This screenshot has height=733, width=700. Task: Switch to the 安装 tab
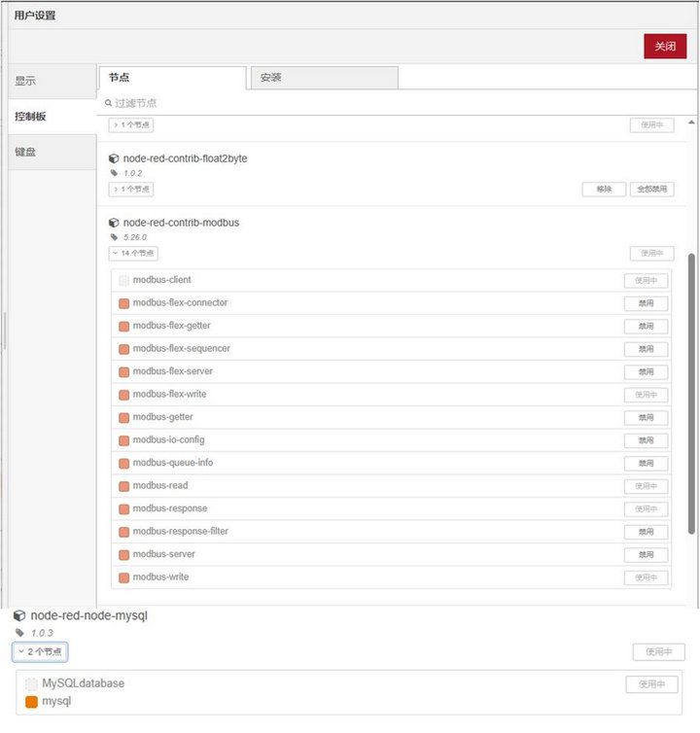[x=325, y=78]
